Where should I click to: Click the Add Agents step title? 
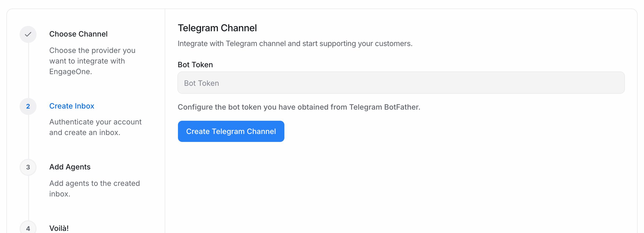70,167
